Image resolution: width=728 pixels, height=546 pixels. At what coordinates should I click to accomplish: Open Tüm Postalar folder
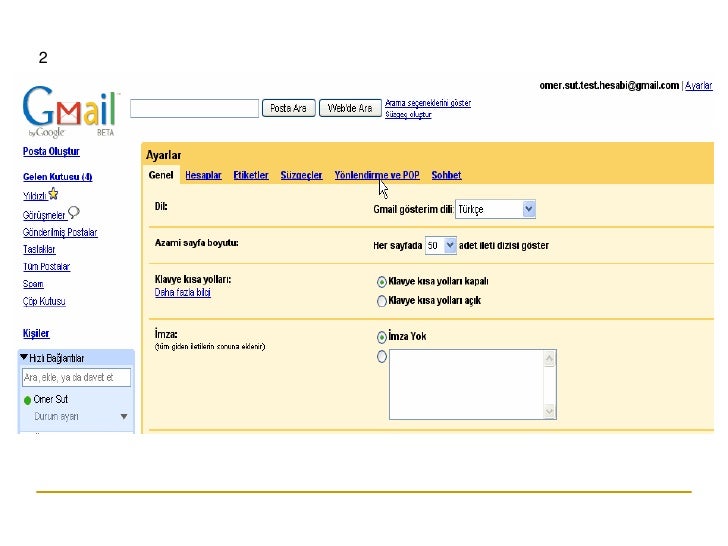[46, 267]
